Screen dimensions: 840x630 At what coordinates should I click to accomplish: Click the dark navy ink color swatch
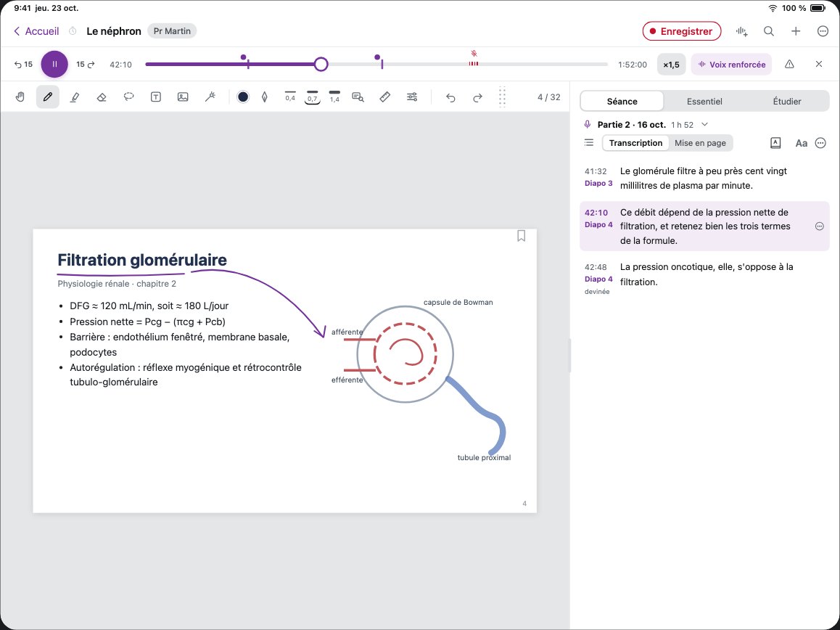[x=243, y=97]
